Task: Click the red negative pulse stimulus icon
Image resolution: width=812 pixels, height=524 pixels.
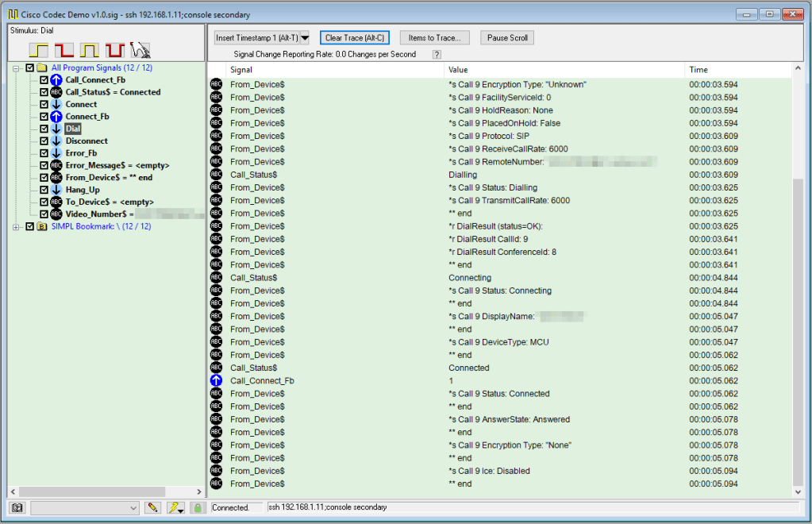Action: (115, 49)
